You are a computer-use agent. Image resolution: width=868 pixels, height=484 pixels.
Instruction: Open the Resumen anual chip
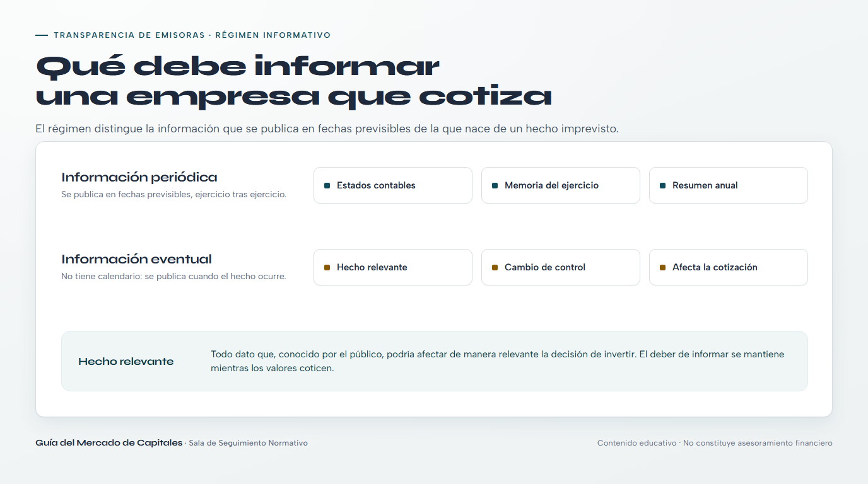728,185
